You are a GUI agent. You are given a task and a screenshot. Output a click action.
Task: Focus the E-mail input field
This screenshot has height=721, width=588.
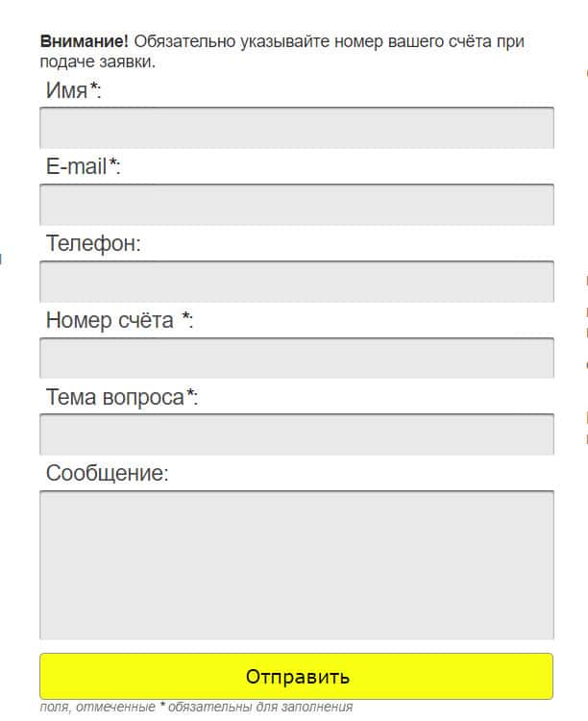tap(296, 205)
